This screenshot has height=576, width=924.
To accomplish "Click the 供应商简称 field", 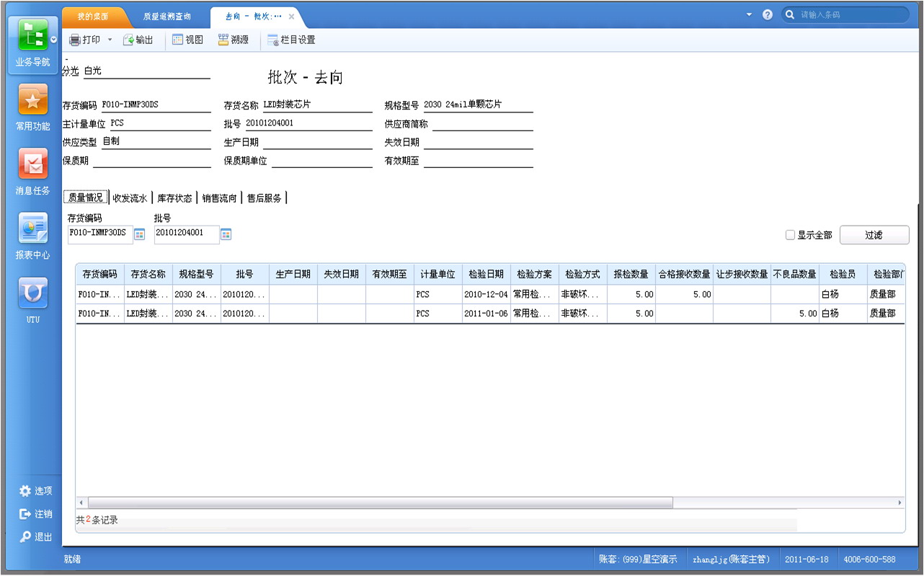I will tap(482, 124).
